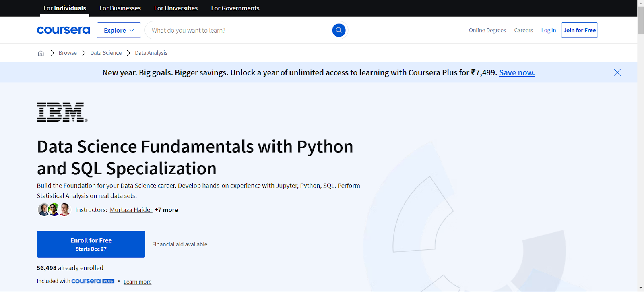Image resolution: width=644 pixels, height=292 pixels.
Task: Click the course title heading
Action: (x=195, y=157)
